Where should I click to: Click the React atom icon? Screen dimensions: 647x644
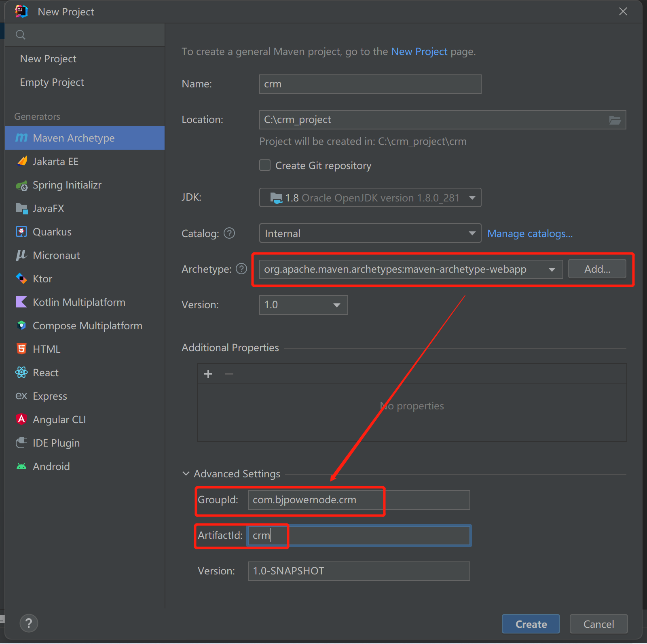point(21,372)
